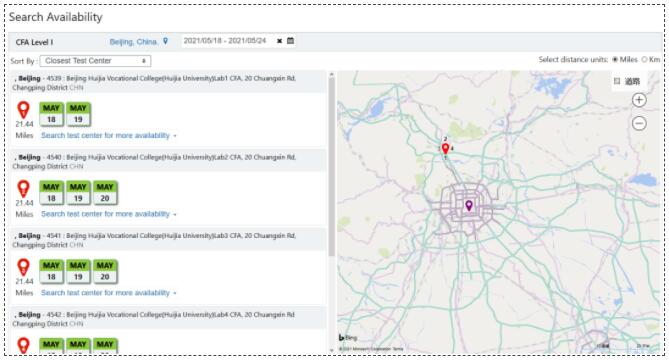This screenshot has height=360, width=669.
Task: Click the CFA Level I exam label
Action: 35,42
